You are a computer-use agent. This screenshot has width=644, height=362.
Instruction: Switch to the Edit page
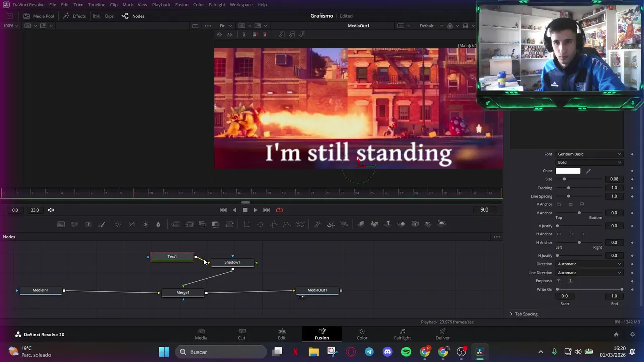tap(282, 334)
